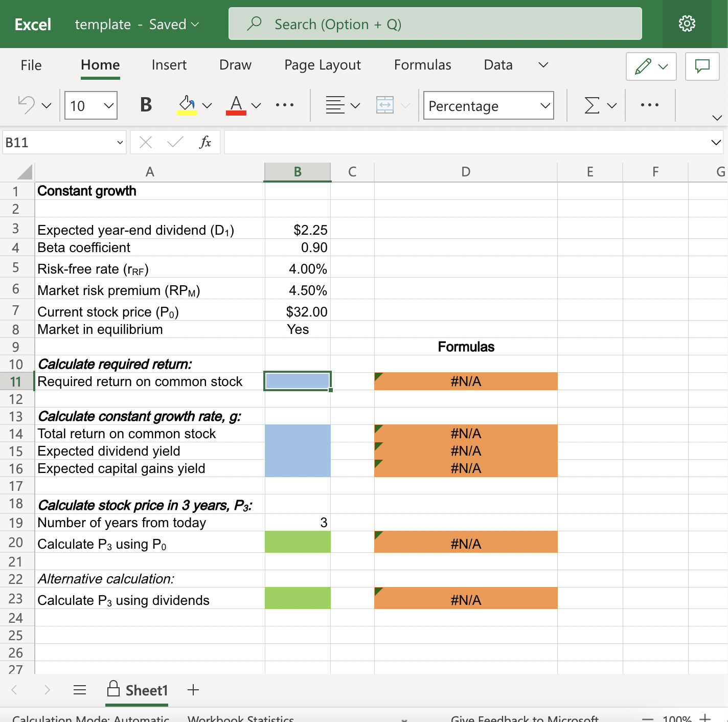The image size is (728, 722).
Task: Click the AutoSum icon
Action: pos(590,105)
